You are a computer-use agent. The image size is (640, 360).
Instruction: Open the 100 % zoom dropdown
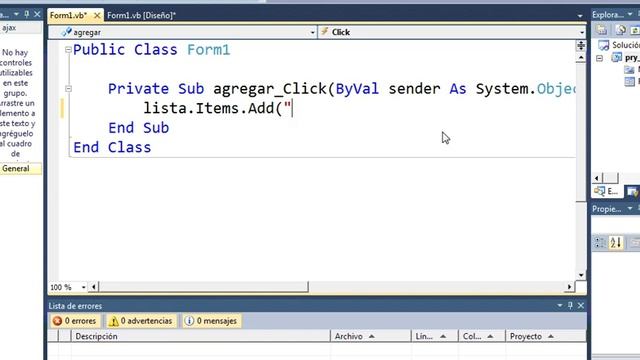pyautogui.click(x=83, y=287)
